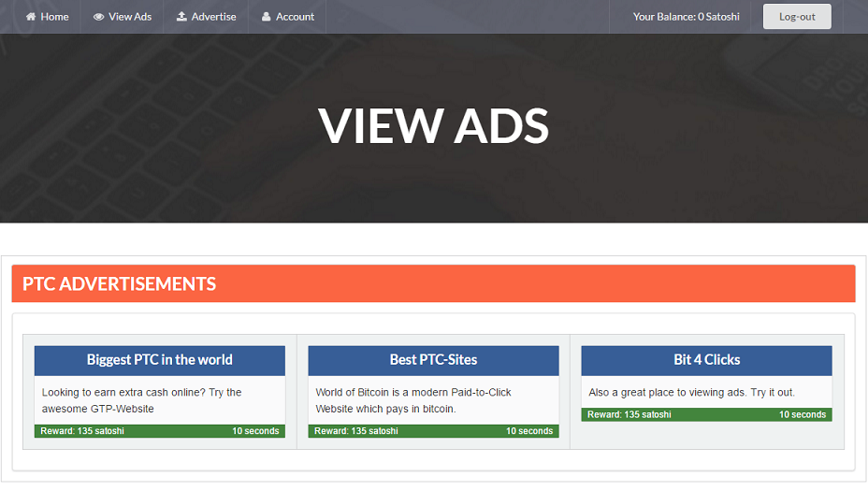Click the Your Balance satoshi text
The width and height of the screenshot is (868, 491).
686,17
